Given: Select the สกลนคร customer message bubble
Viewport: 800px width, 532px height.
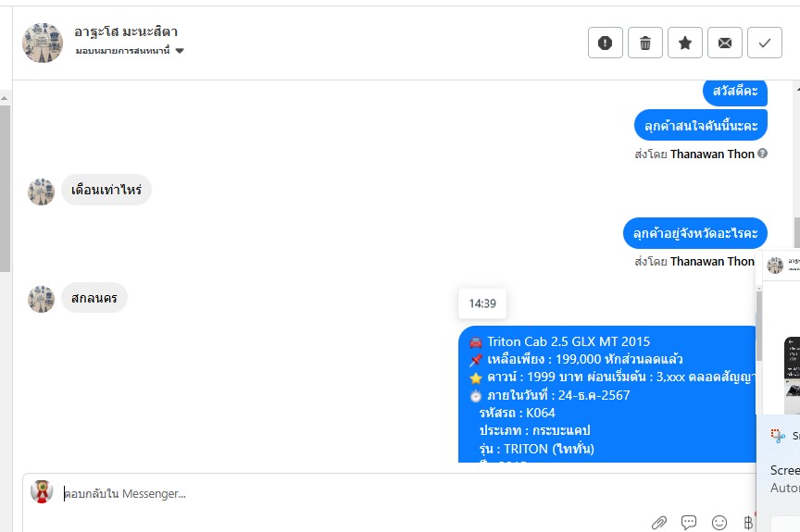Looking at the screenshot, I should click(x=94, y=298).
